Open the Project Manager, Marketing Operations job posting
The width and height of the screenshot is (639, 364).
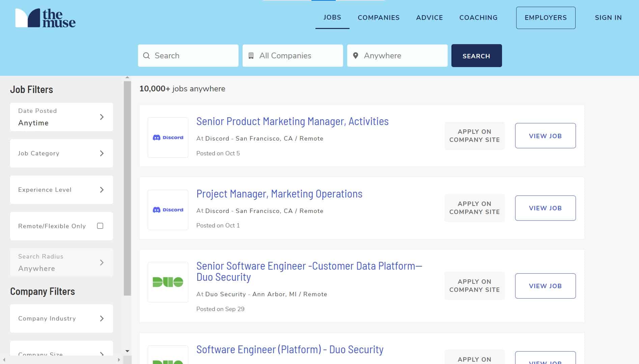coord(279,193)
